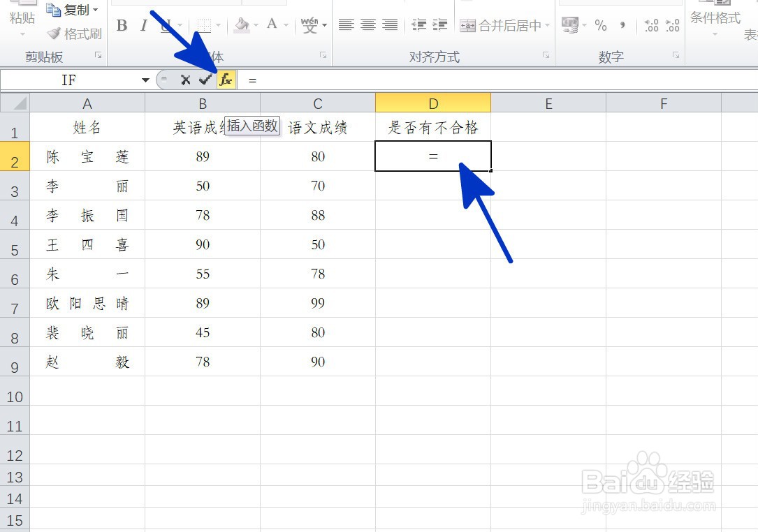Select column B header
The image size is (758, 532).
click(x=203, y=103)
